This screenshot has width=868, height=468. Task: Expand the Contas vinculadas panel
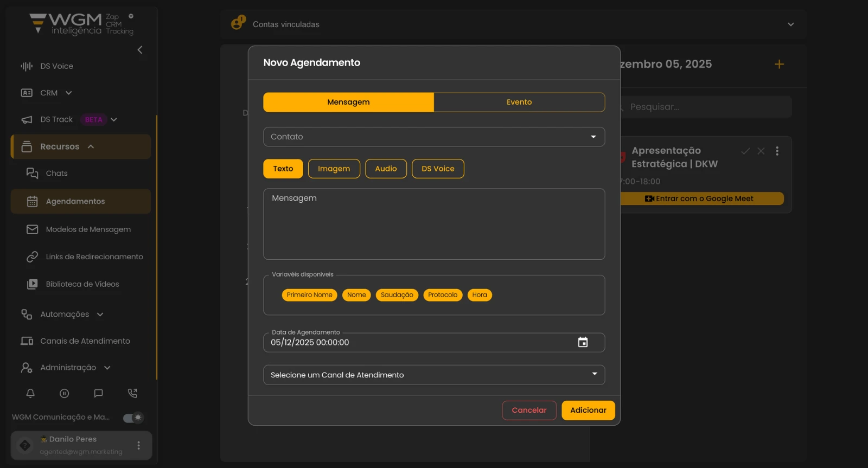click(x=790, y=24)
